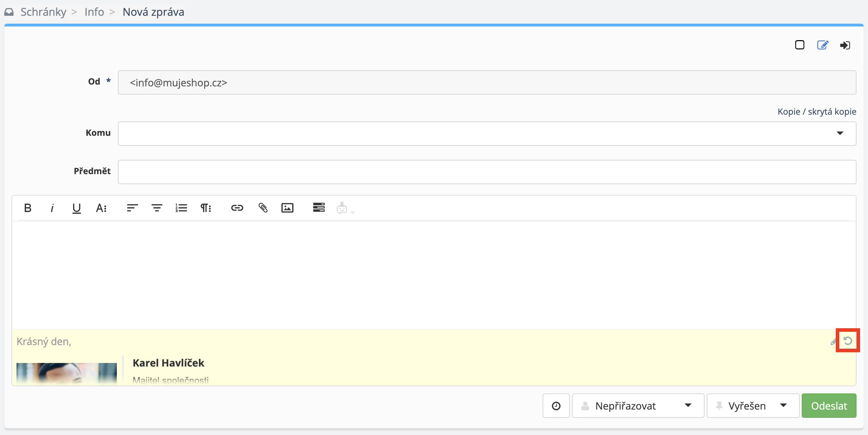
Task: Attach a file with the paperclip icon
Action: pos(263,208)
